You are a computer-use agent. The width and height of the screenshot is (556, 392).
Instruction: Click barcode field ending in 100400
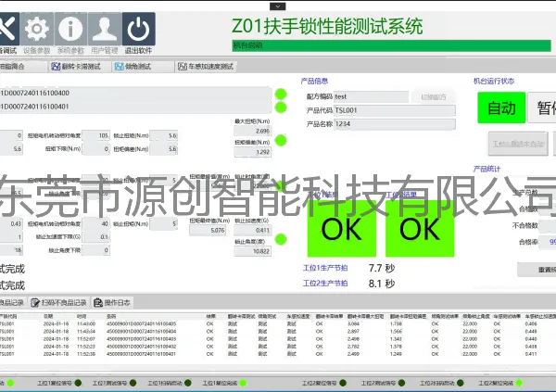point(135,94)
